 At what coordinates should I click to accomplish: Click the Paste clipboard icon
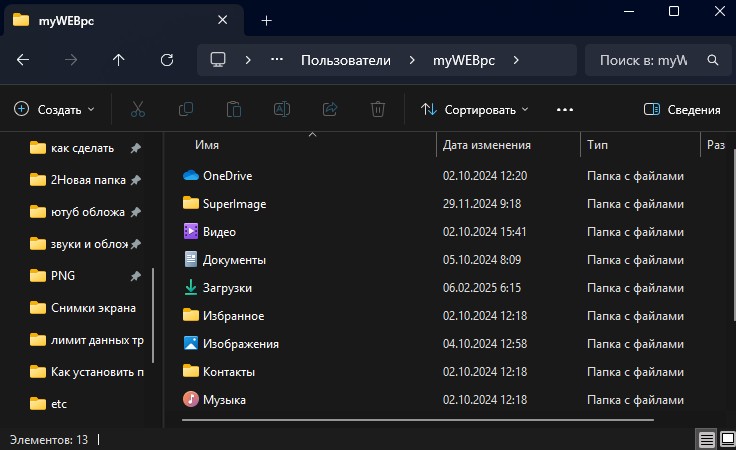[234, 109]
